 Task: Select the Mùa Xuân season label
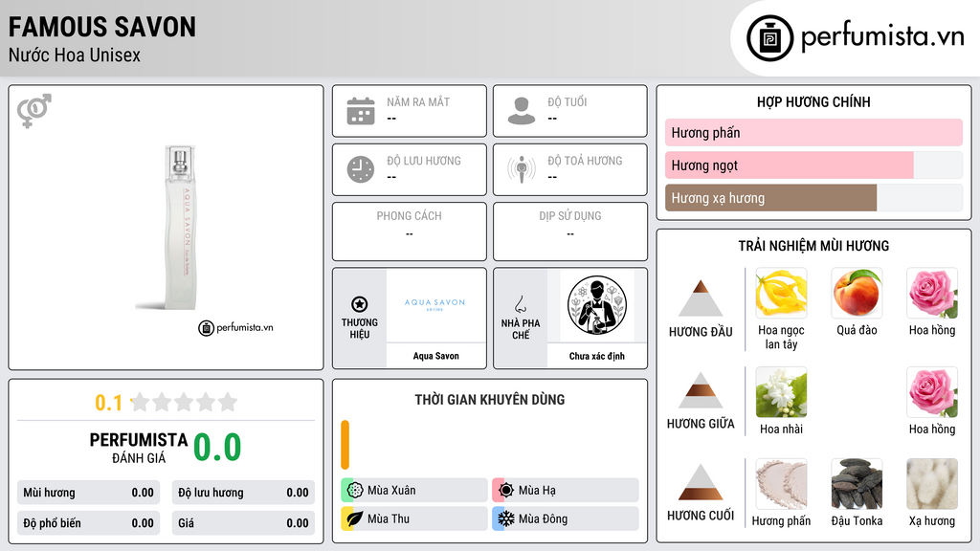(x=391, y=491)
